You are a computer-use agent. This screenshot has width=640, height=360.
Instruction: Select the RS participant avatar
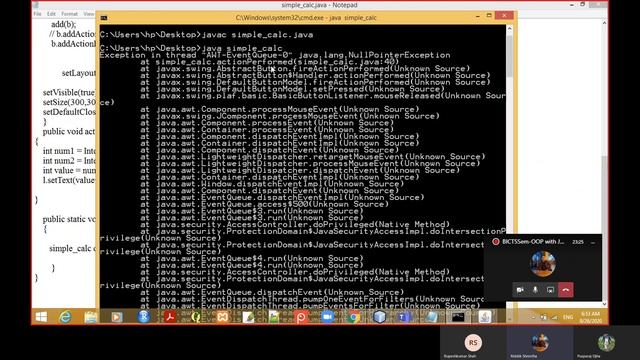[x=473, y=342]
